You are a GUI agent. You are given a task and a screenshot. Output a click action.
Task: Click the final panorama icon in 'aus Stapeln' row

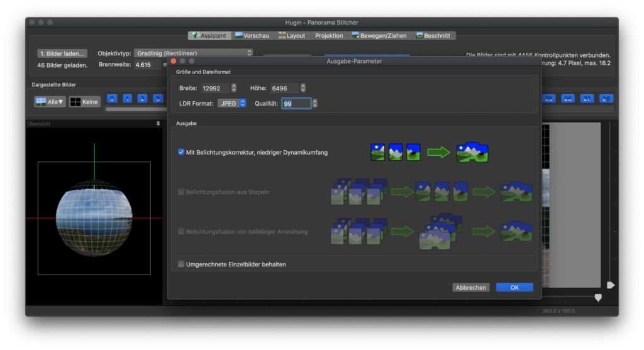pos(516,192)
